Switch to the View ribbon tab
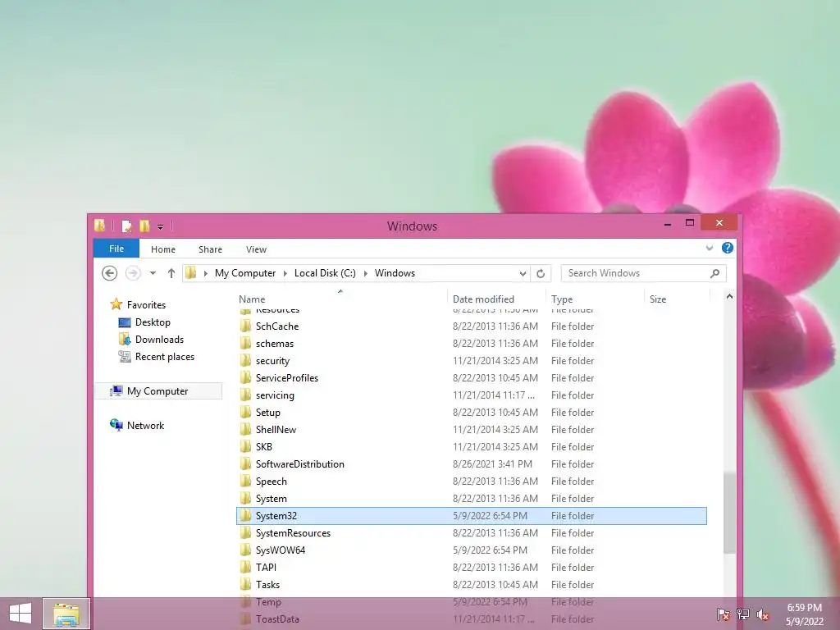 coord(256,249)
